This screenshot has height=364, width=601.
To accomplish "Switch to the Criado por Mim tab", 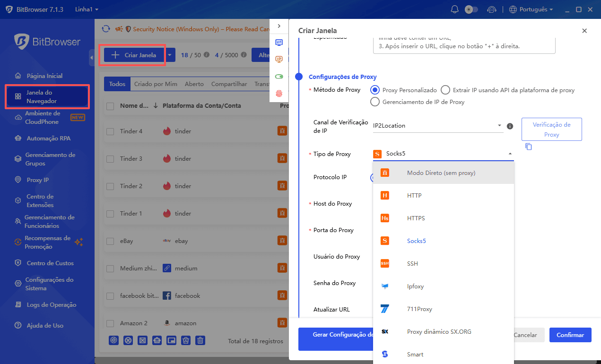I will pyautogui.click(x=156, y=84).
